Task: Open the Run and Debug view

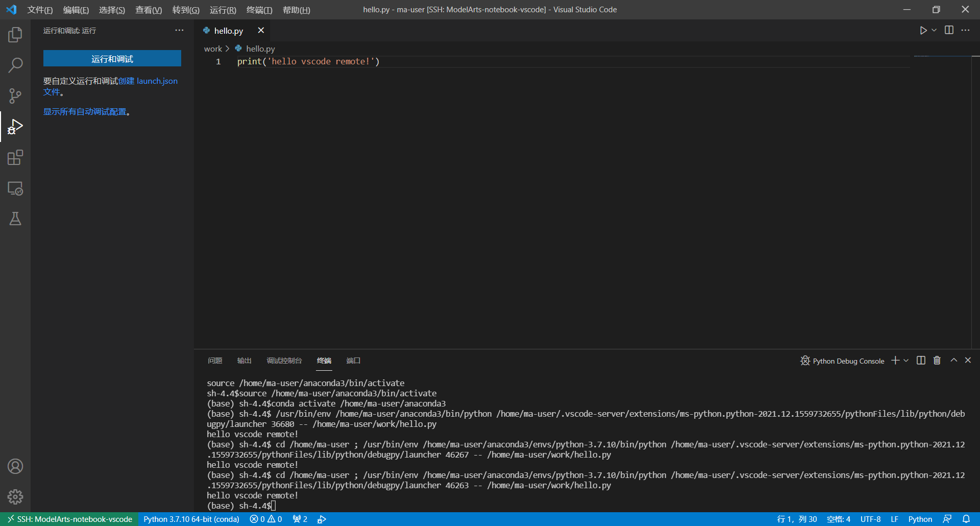Action: click(x=15, y=127)
